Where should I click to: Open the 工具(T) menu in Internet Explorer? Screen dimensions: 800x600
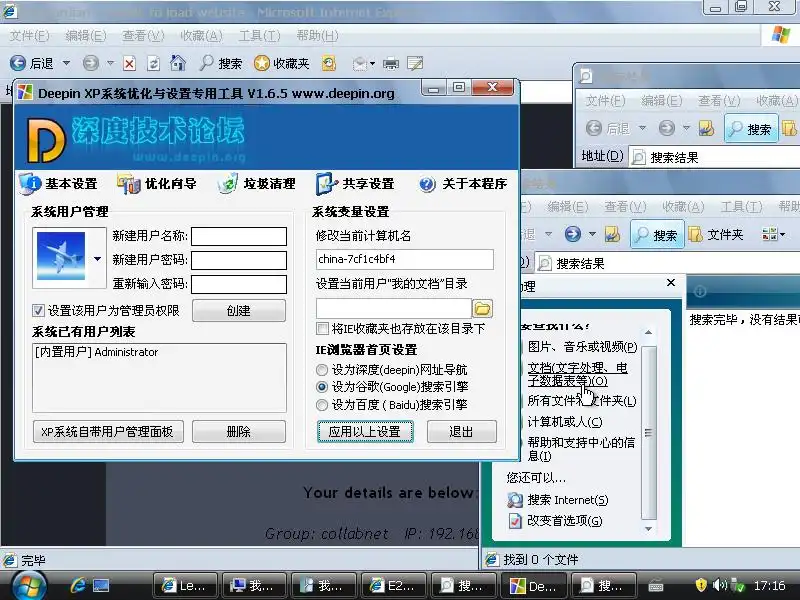[260, 36]
